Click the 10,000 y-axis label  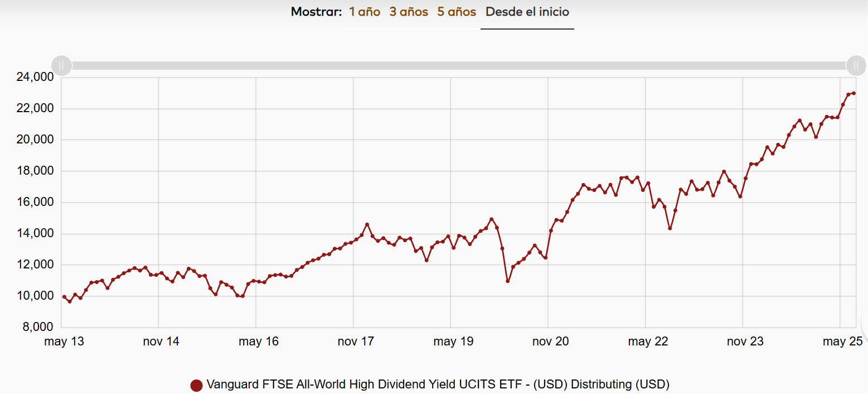[x=34, y=296]
